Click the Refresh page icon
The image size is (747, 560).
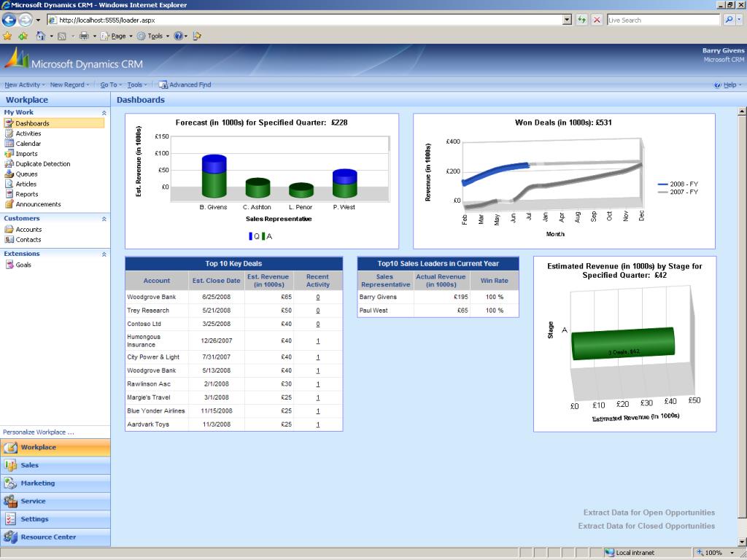[581, 20]
